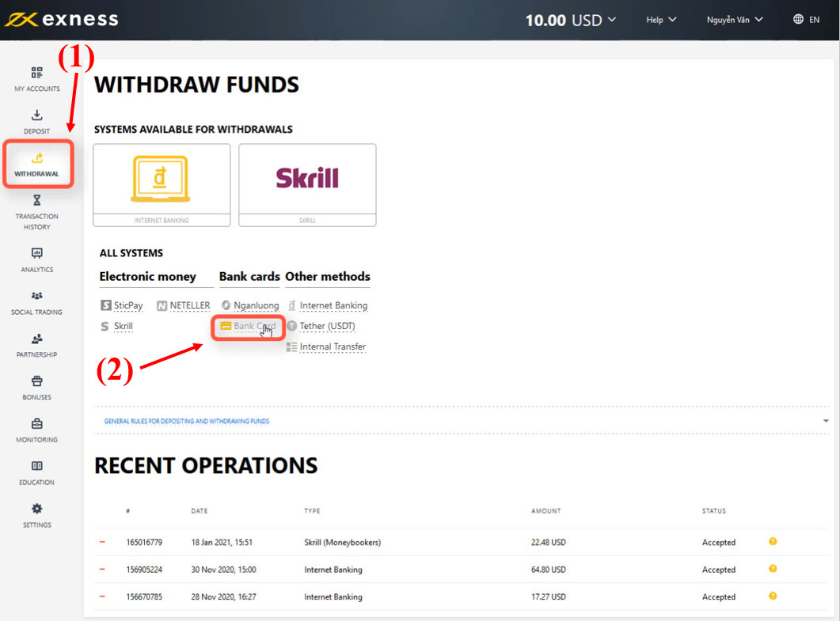Select the Electronic money category heading
The width and height of the screenshot is (840, 621).
point(148,277)
